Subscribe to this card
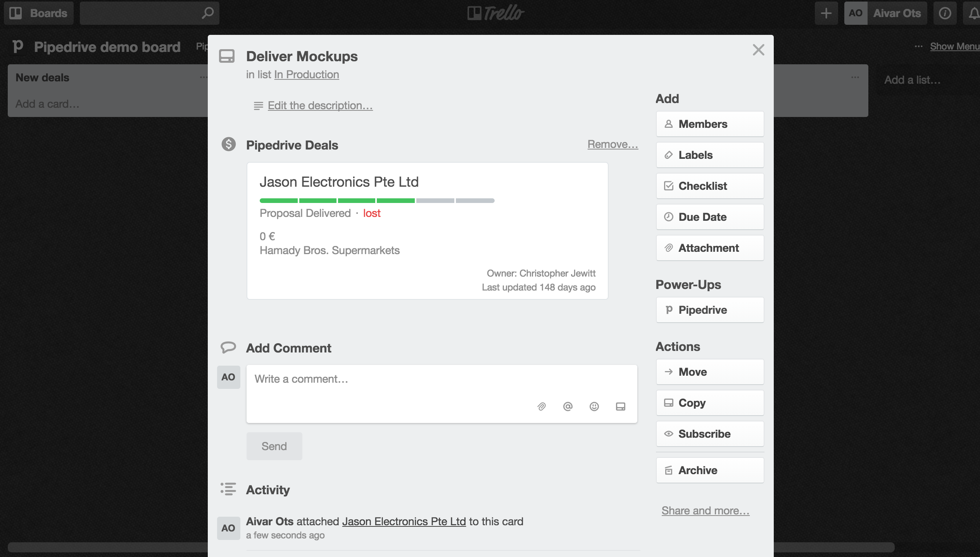The width and height of the screenshot is (980, 557). pyautogui.click(x=710, y=434)
